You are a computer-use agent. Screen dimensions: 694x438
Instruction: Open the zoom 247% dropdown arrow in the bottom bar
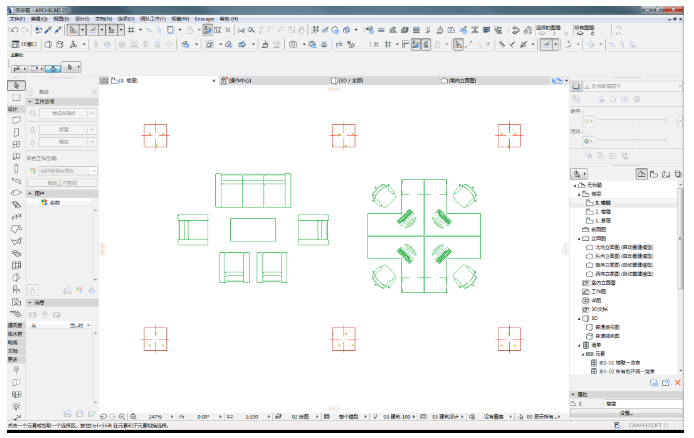click(172, 417)
